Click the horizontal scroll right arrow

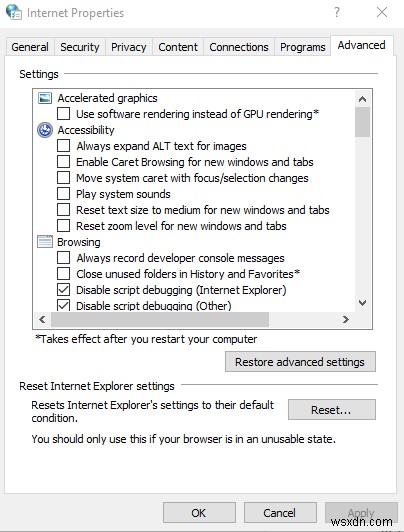tap(346, 319)
